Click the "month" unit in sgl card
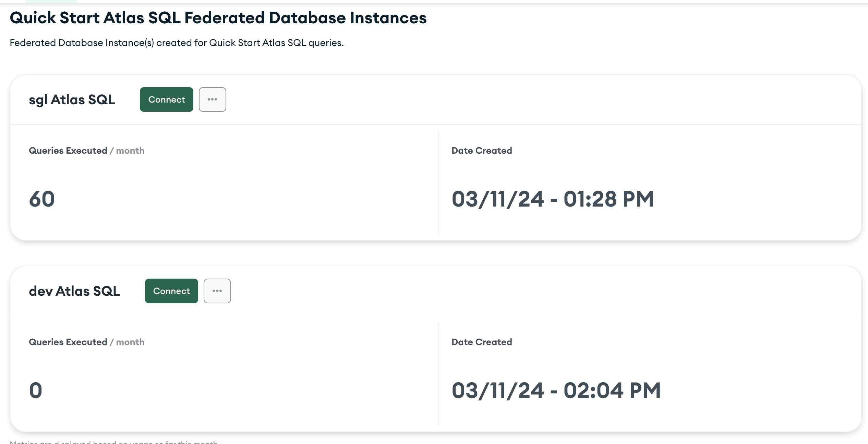Image resolution: width=868 pixels, height=444 pixels. click(130, 151)
